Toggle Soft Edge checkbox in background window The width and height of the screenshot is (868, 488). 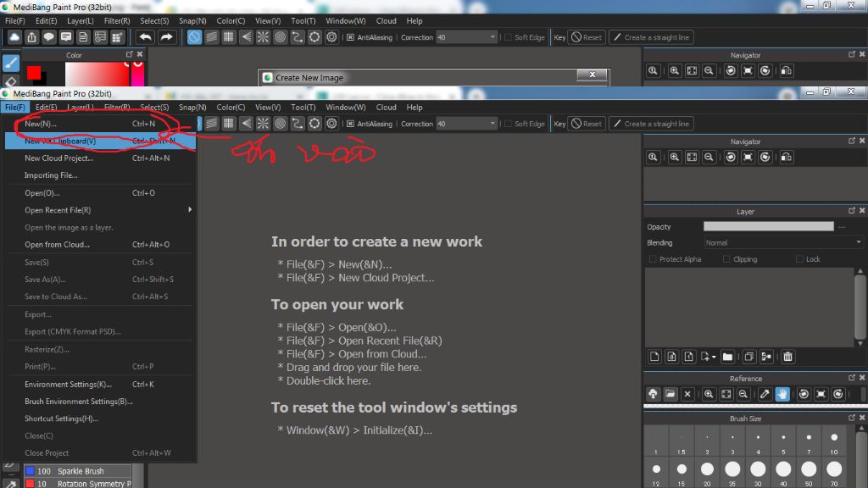click(x=509, y=37)
